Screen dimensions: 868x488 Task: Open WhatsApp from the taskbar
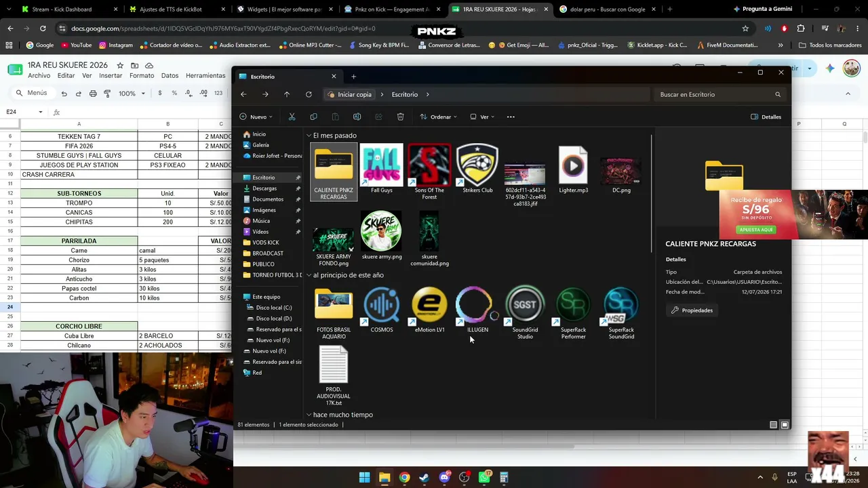pyautogui.click(x=484, y=477)
